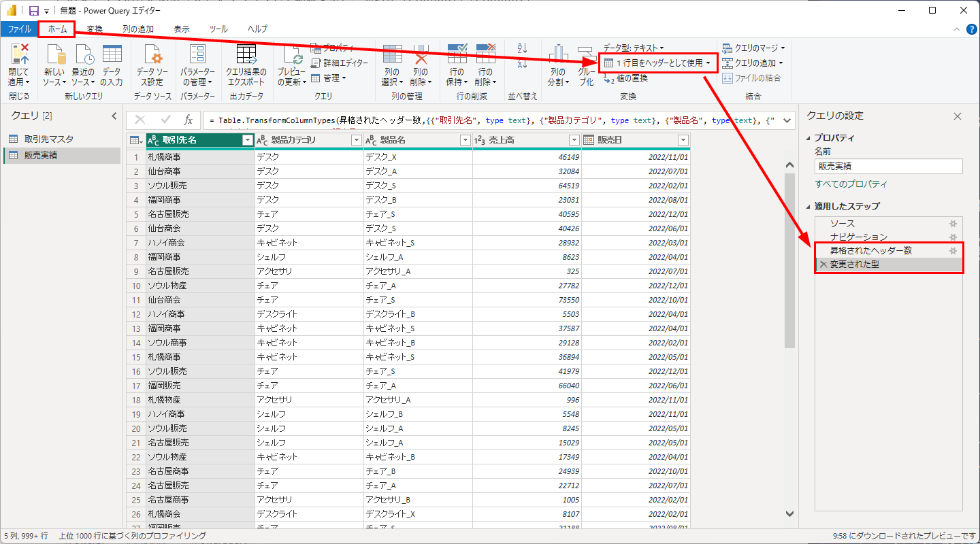This screenshot has height=544, width=980.
Task: Click 値の置換 in the ribbon
Action: 626,78
